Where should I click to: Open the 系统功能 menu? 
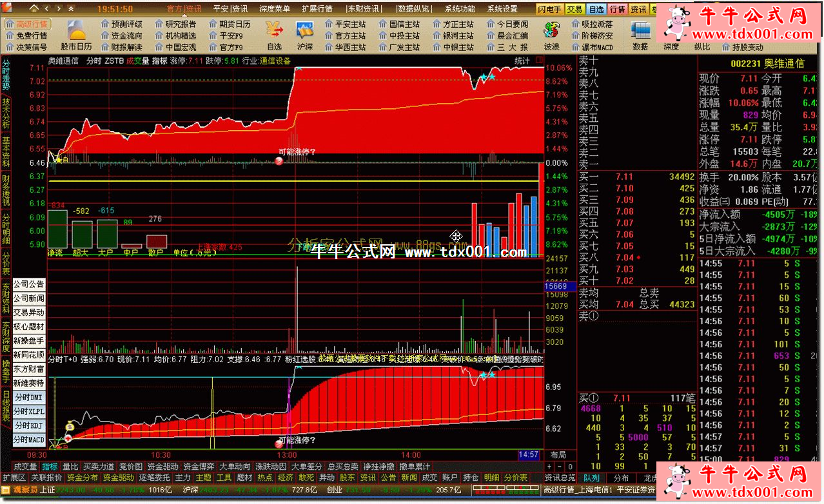(x=460, y=9)
